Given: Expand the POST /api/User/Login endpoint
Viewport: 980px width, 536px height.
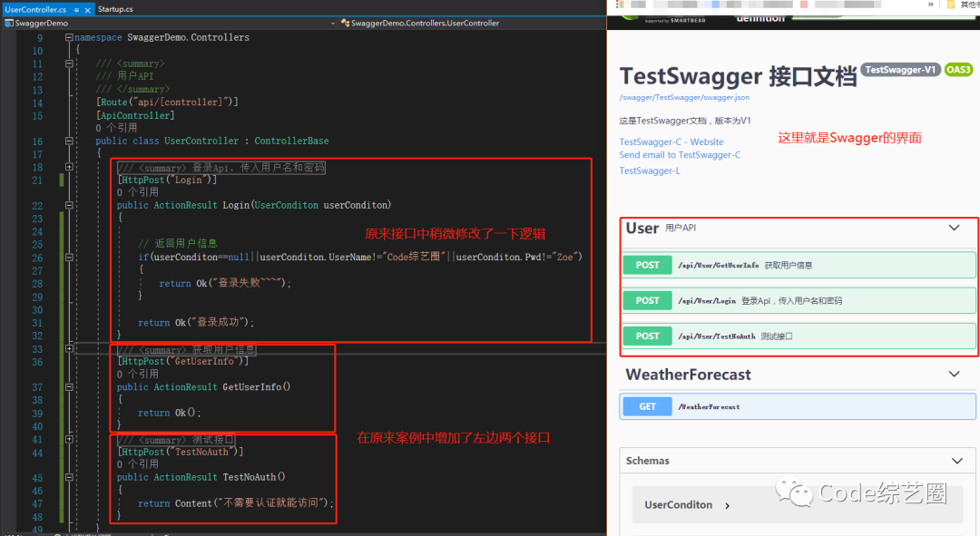Looking at the screenshot, I should (799, 300).
